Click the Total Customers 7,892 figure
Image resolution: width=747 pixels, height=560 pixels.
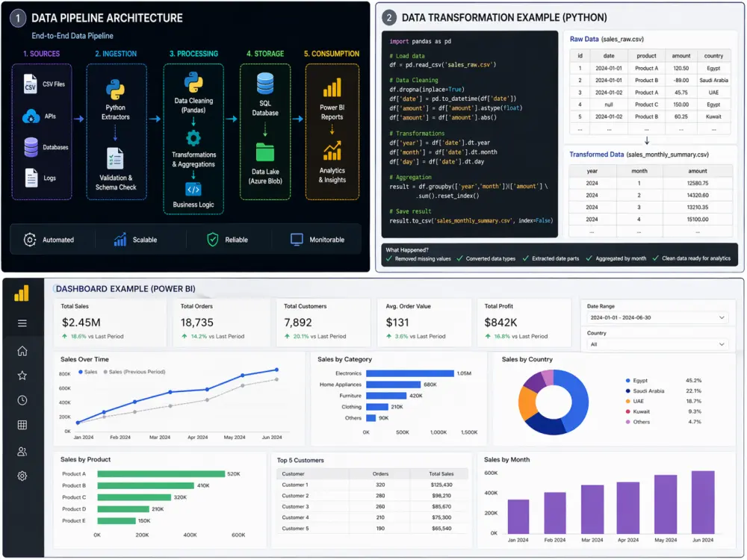[298, 323]
